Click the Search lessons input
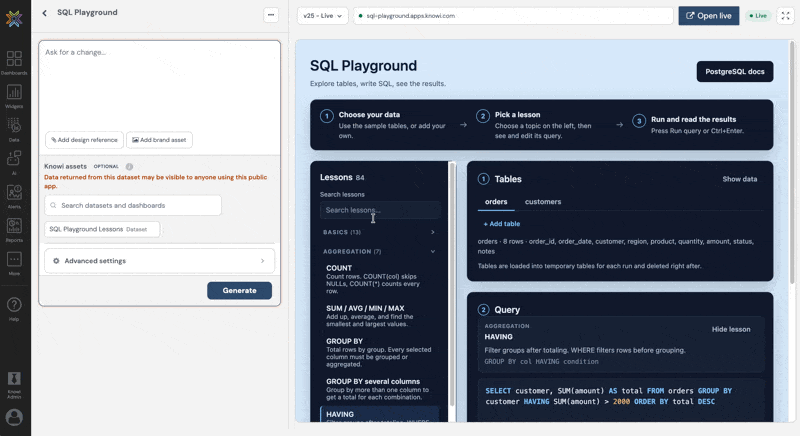Image resolution: width=800 pixels, height=436 pixels. coord(380,210)
